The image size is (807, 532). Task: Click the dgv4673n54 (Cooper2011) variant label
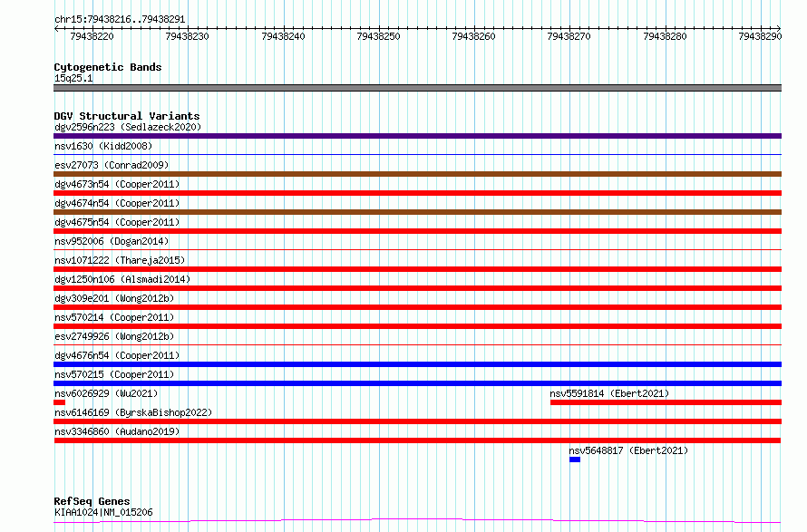coord(117,184)
